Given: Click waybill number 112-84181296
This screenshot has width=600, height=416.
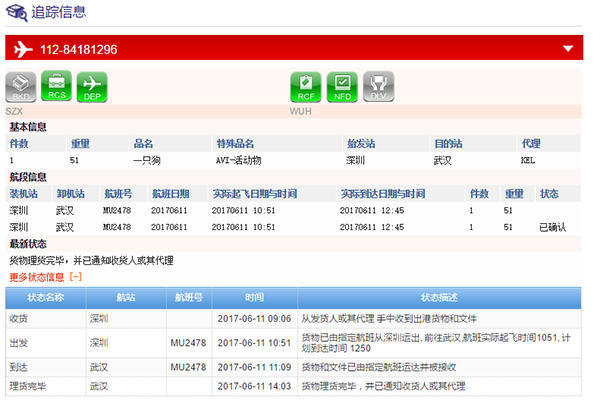Looking at the screenshot, I should [x=79, y=49].
